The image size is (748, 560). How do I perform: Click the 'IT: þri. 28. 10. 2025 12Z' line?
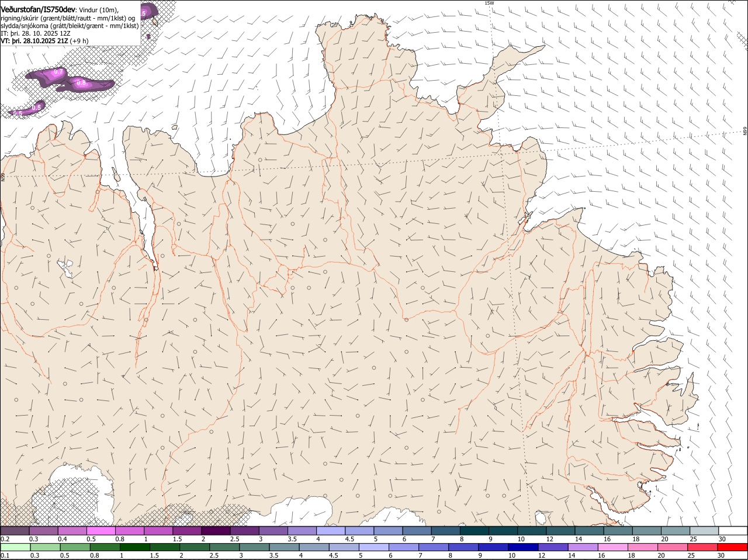coord(34,33)
